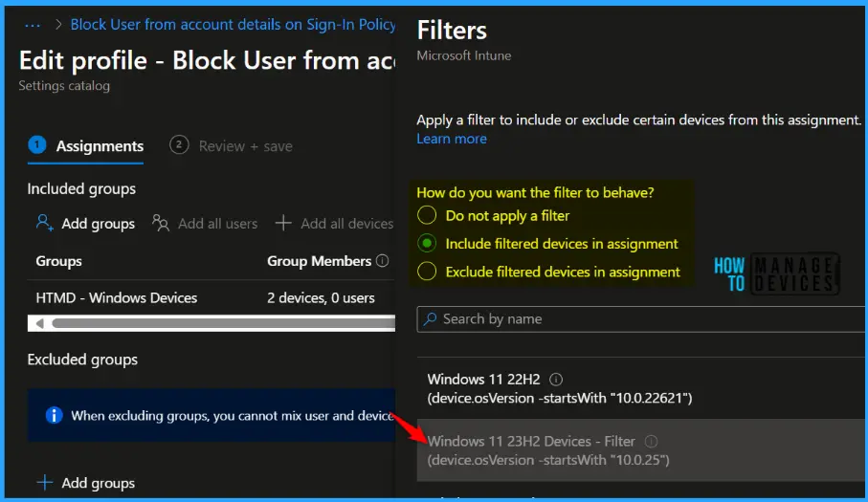Click the Group Members column header
The image size is (868, 502).
pyautogui.click(x=319, y=261)
